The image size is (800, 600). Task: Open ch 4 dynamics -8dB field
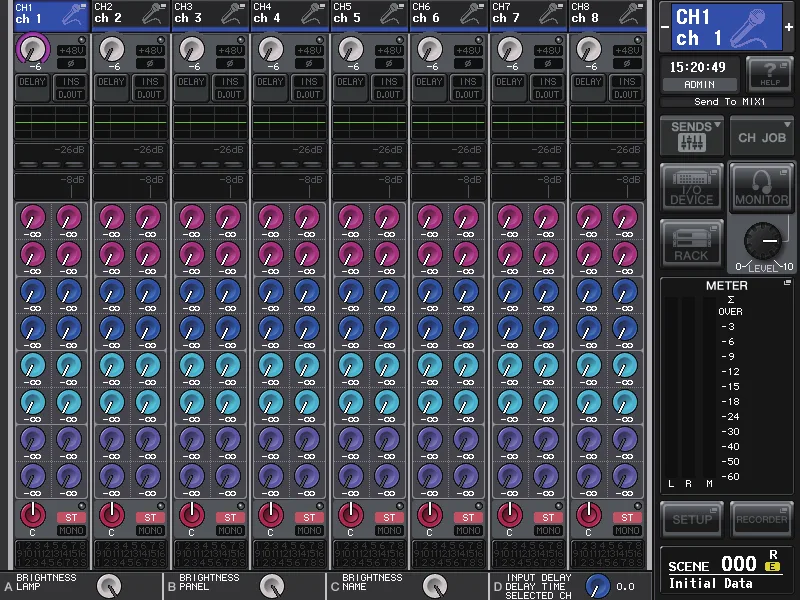pos(289,187)
